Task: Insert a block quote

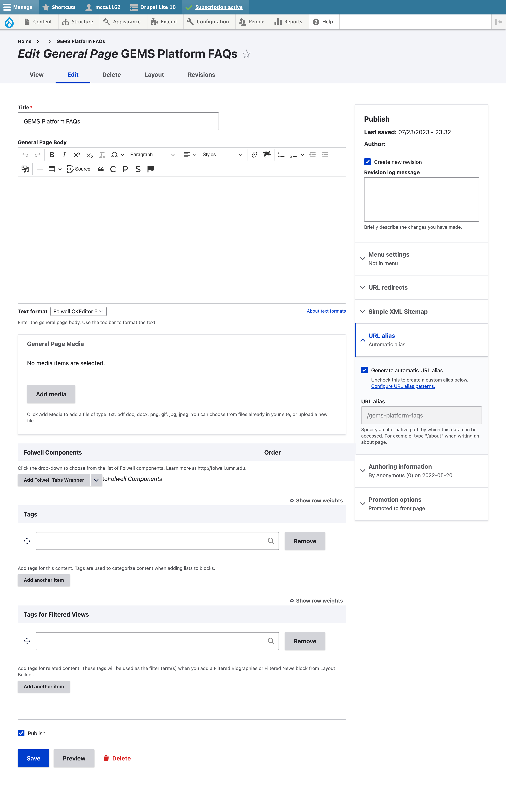Action: (x=101, y=169)
